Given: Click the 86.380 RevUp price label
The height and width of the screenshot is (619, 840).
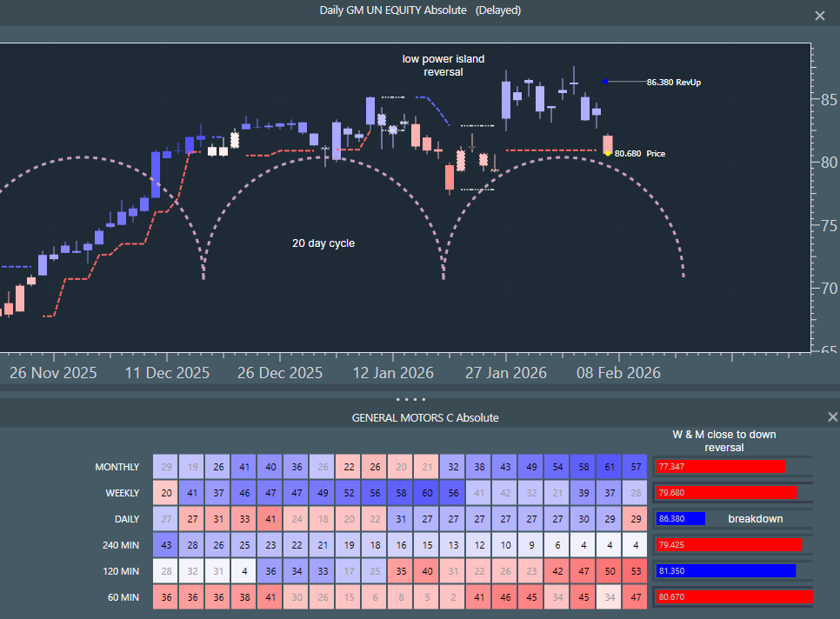Looking at the screenshot, I should coord(673,82).
